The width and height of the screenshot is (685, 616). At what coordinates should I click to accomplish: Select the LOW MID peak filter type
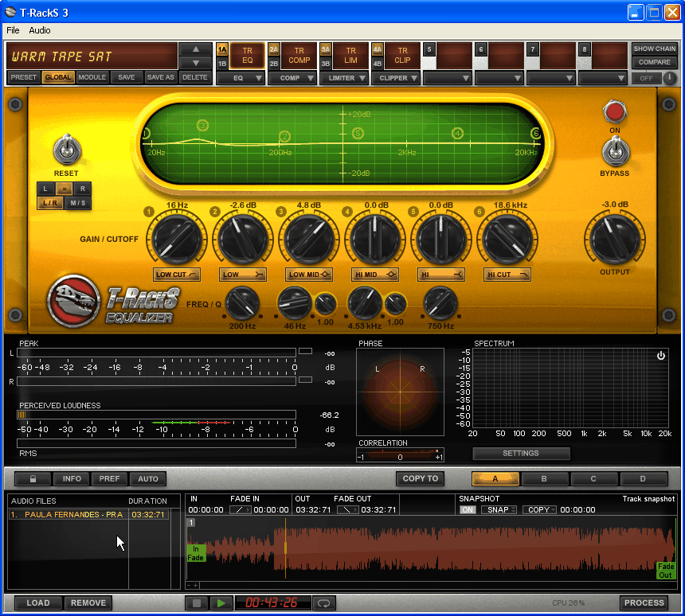[x=309, y=275]
